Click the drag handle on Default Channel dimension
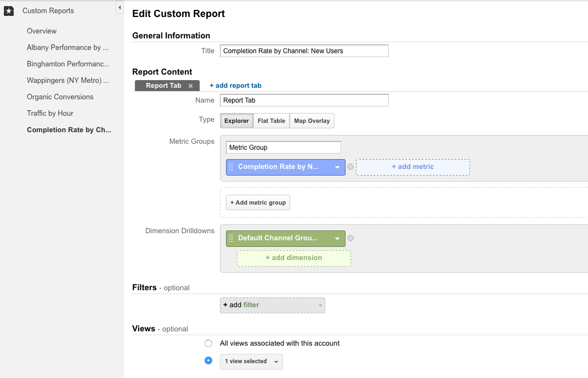This screenshot has width=588, height=378. click(x=231, y=238)
